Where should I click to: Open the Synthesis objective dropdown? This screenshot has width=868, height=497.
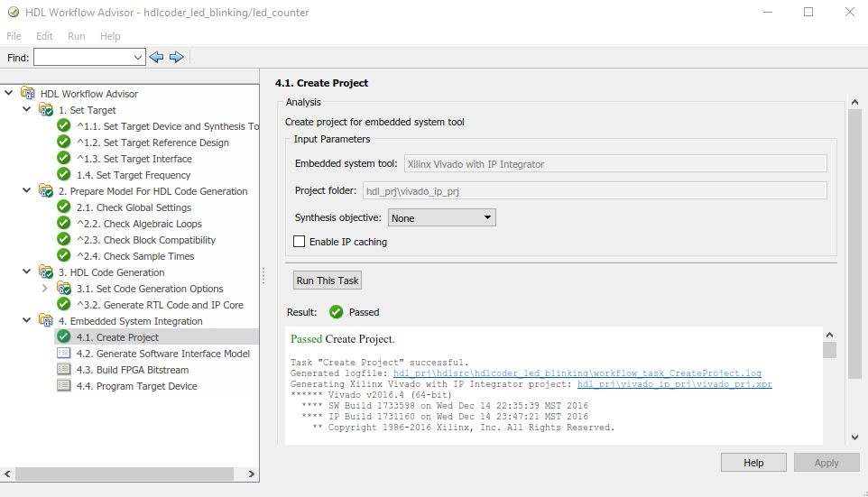point(441,217)
